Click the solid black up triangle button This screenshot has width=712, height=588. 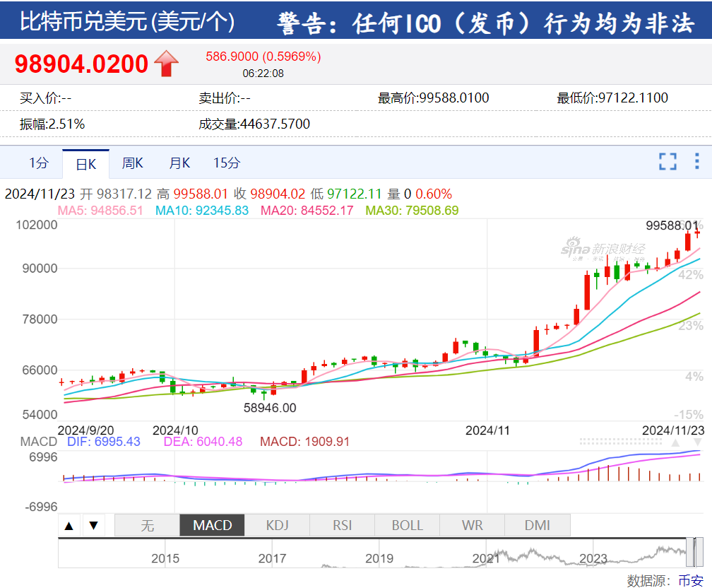(69, 525)
